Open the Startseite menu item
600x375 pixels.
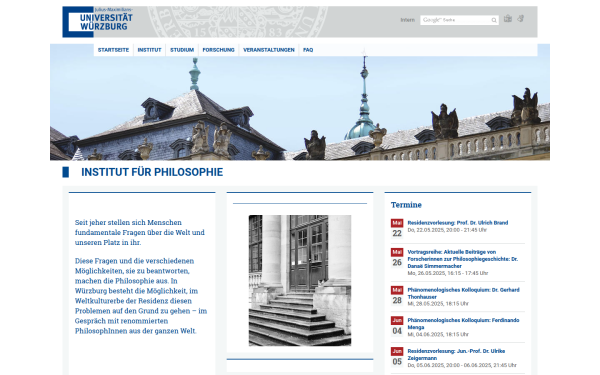(113, 50)
